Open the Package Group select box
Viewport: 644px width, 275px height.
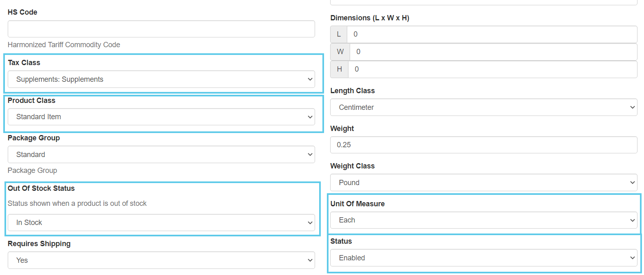pyautogui.click(x=161, y=155)
